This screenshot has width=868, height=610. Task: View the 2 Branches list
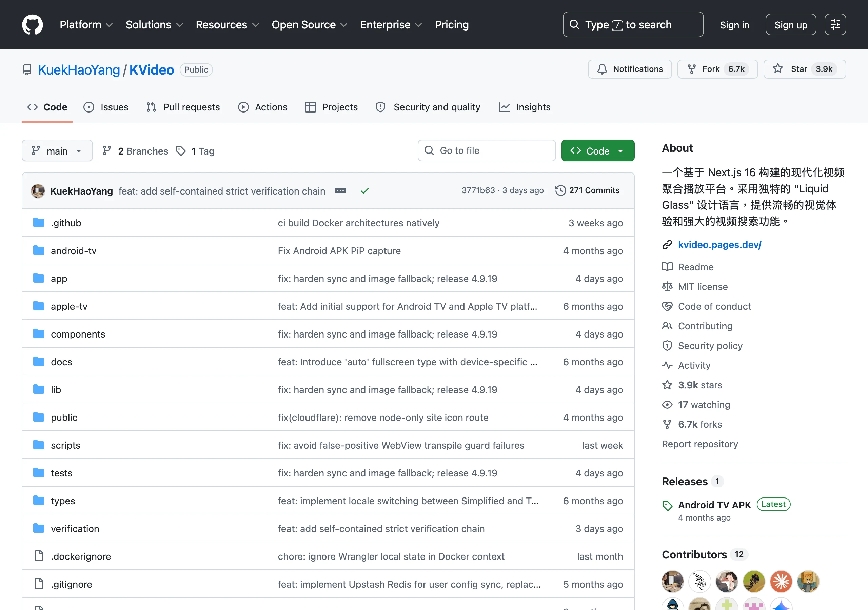135,151
